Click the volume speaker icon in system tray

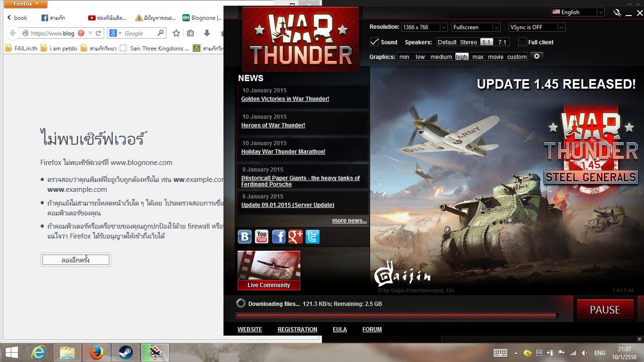point(585,353)
